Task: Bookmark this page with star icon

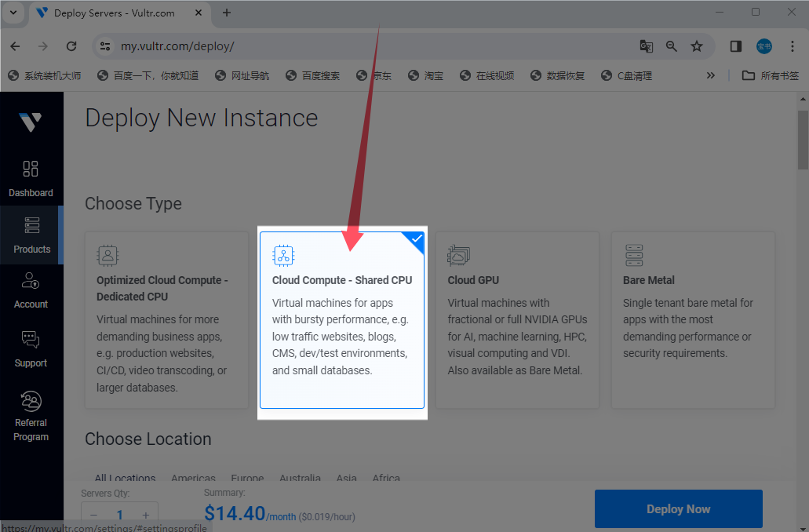Action: pyautogui.click(x=697, y=46)
